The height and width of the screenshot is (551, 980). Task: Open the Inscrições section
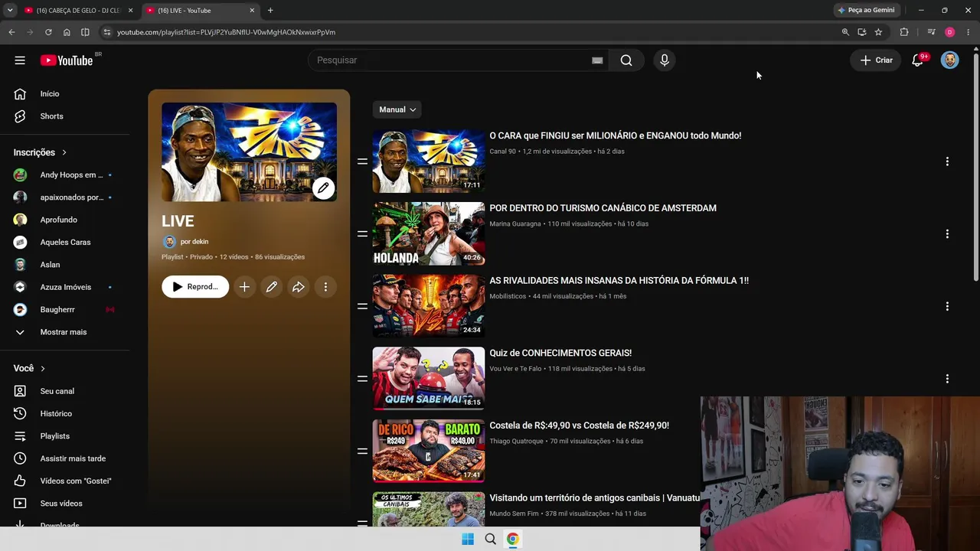[x=40, y=152]
